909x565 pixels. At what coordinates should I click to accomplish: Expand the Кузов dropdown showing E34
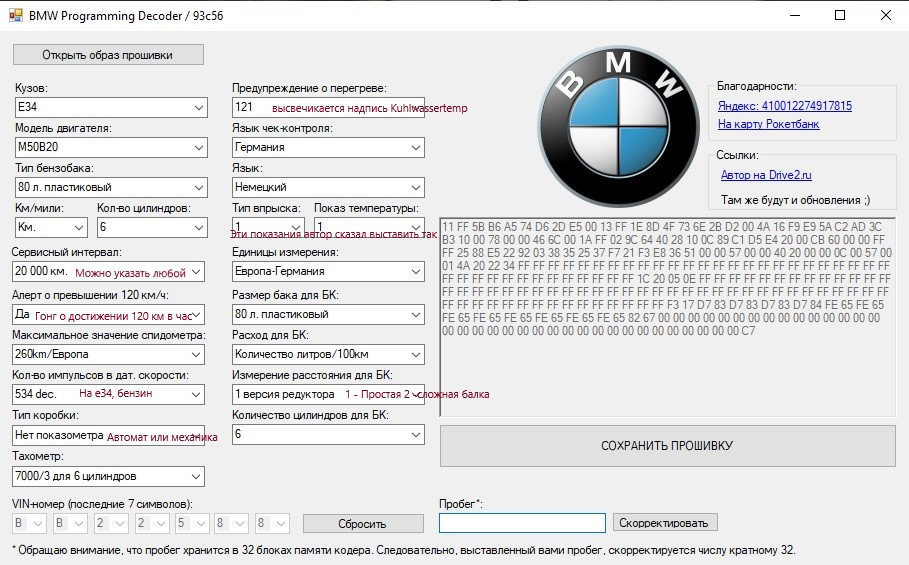[x=111, y=107]
